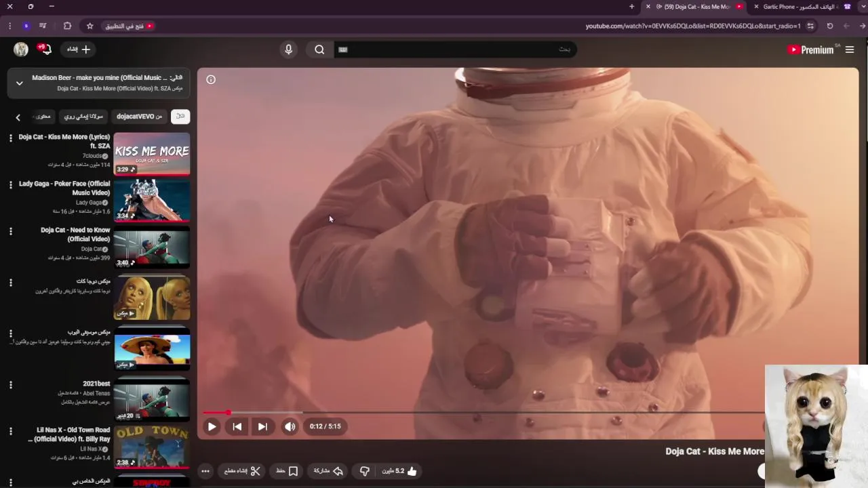Click 'Doja Cat - Need to Know' title
The width and height of the screenshot is (868, 488).
tap(75, 235)
